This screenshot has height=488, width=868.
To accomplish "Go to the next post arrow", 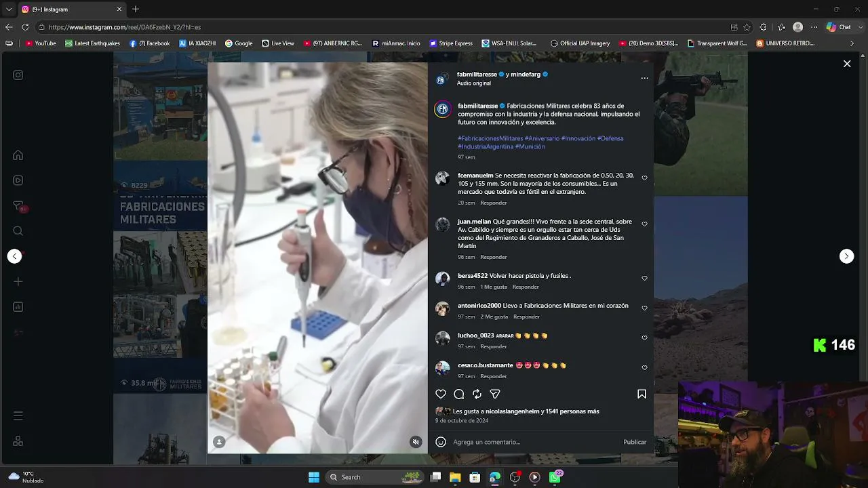I will pos(846,256).
